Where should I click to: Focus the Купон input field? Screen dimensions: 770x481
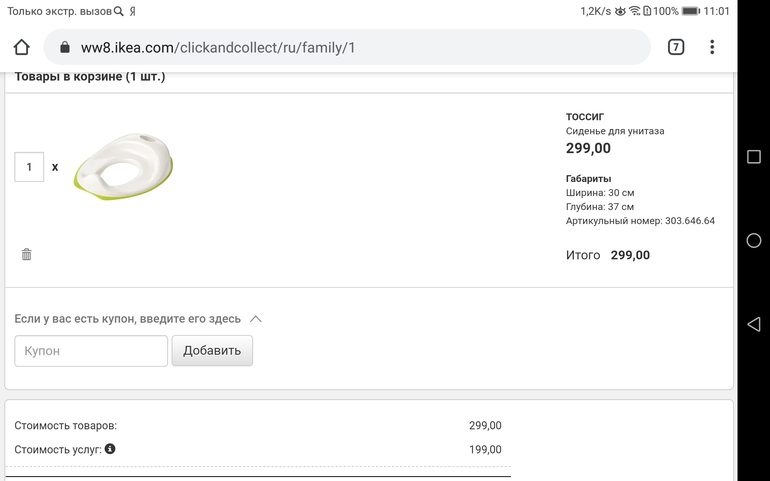(x=91, y=351)
